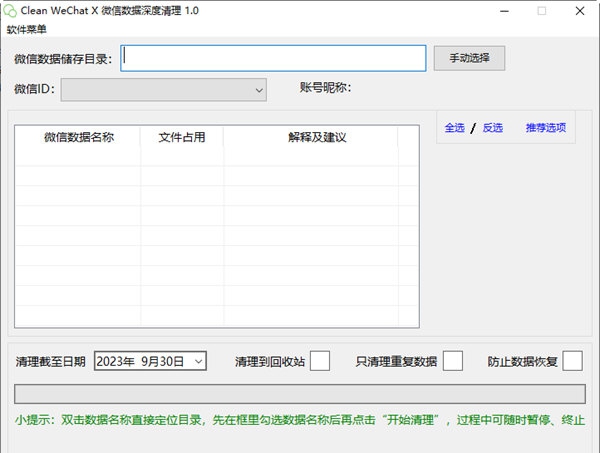Click the Clean WeChat X title bar icon
This screenshot has height=453, width=600.
tap(10, 11)
